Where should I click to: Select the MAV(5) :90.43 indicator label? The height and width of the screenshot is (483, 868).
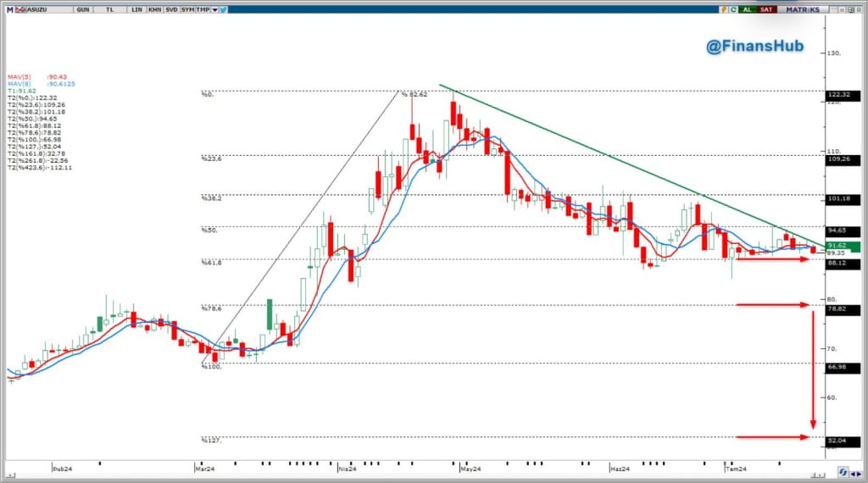(x=37, y=77)
